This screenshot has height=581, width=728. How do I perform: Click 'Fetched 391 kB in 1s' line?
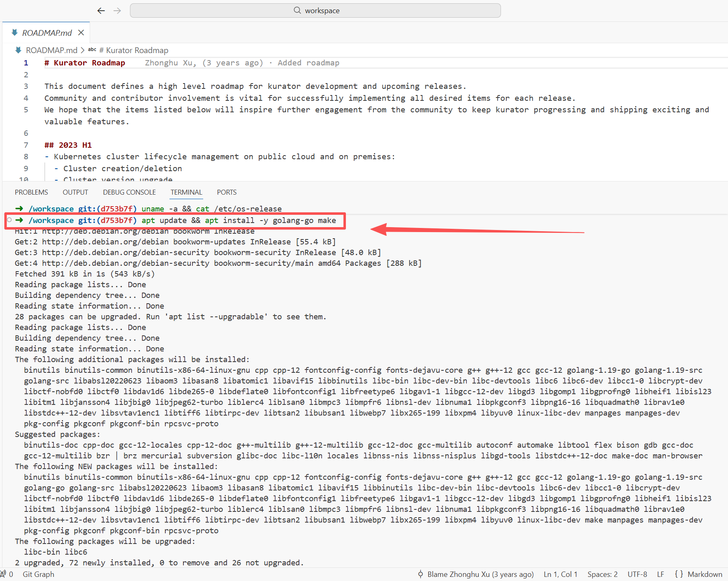[x=85, y=274]
